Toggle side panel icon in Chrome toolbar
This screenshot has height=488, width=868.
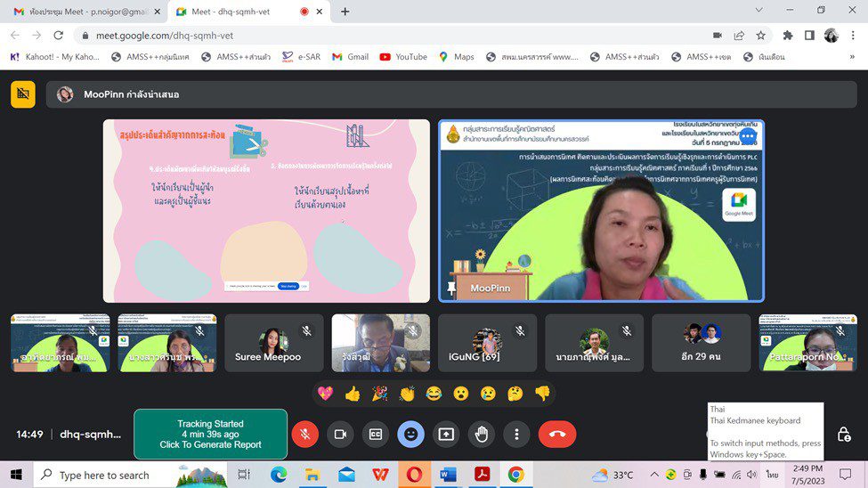click(x=809, y=36)
